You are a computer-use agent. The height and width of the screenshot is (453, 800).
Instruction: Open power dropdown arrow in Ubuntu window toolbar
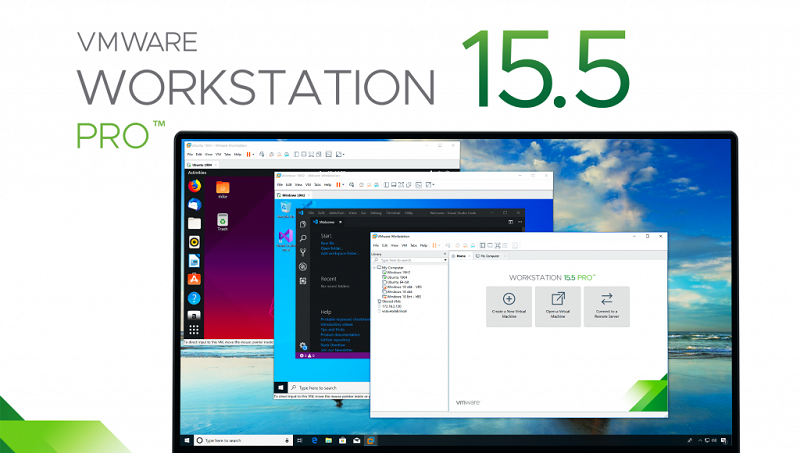[x=254, y=154]
